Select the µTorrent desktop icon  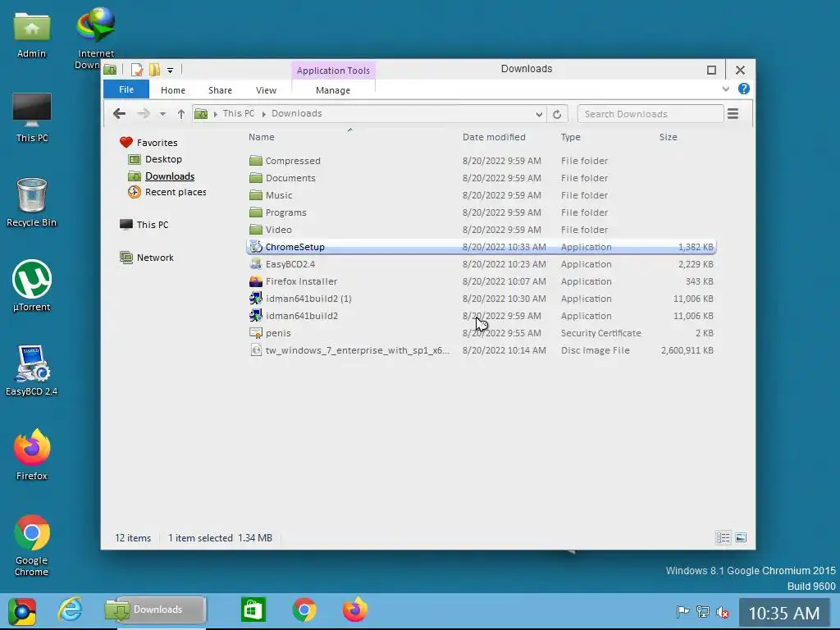click(x=32, y=285)
